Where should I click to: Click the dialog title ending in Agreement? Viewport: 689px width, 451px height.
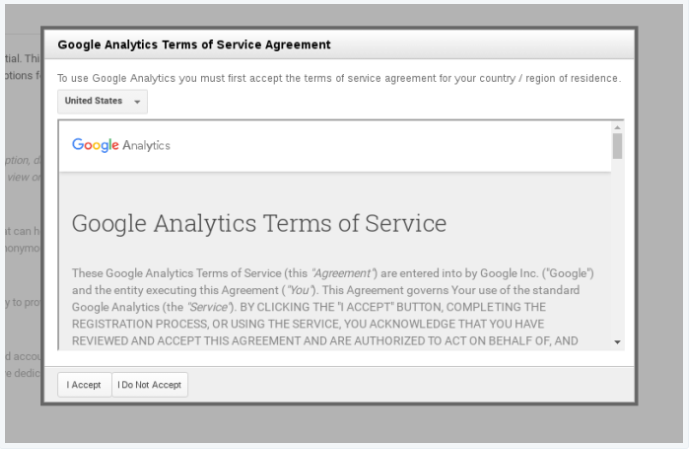194,45
